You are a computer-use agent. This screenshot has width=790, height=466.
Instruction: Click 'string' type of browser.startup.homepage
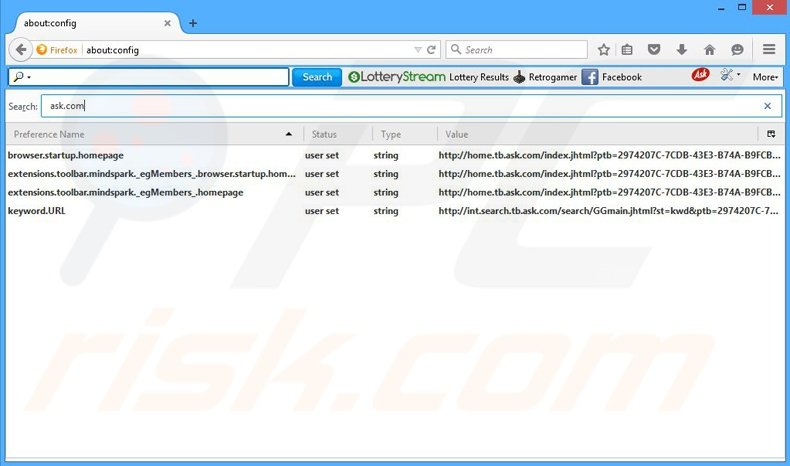386,155
